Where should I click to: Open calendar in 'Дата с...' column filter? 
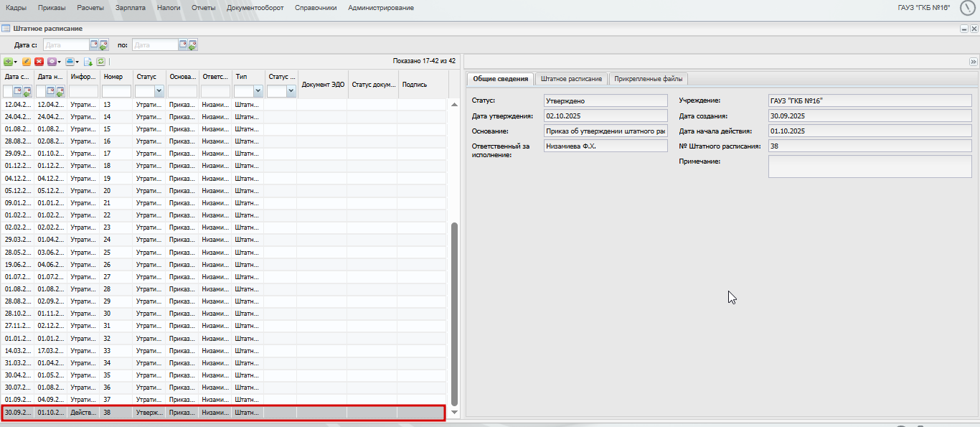[x=18, y=91]
